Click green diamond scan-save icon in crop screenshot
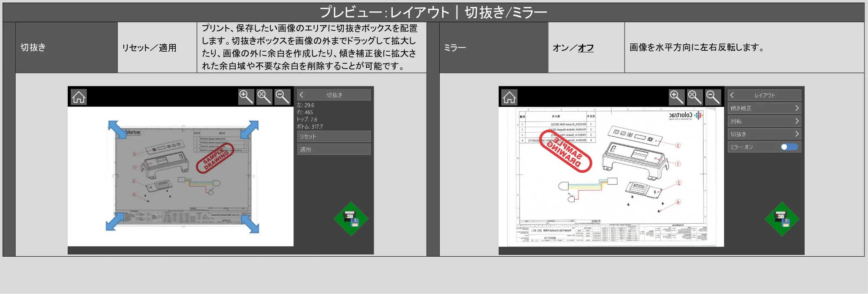 351,219
